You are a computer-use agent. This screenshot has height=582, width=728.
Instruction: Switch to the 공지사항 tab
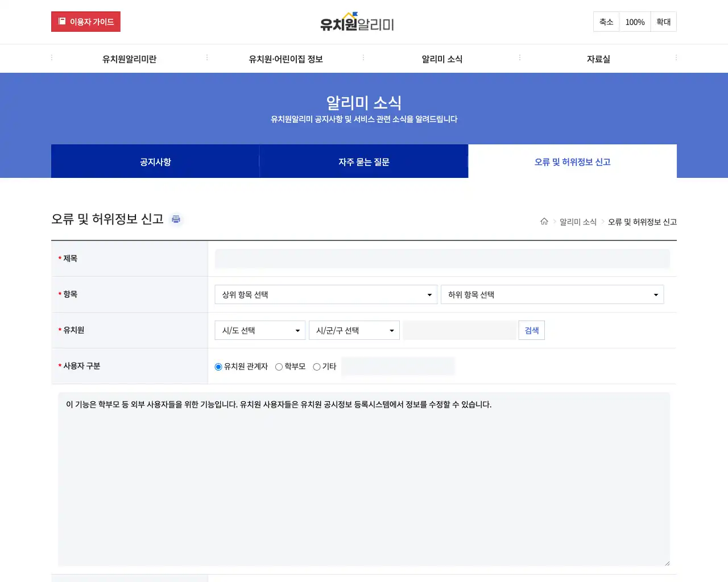155,161
